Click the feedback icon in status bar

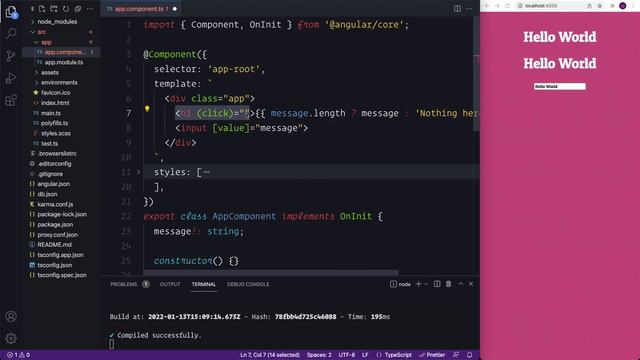[x=456, y=355]
